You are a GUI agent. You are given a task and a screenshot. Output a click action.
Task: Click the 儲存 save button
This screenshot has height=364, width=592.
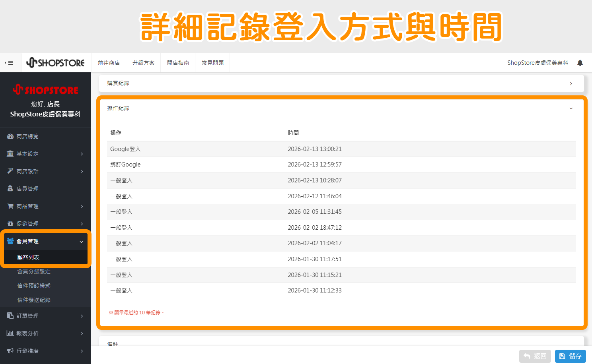tap(570, 356)
